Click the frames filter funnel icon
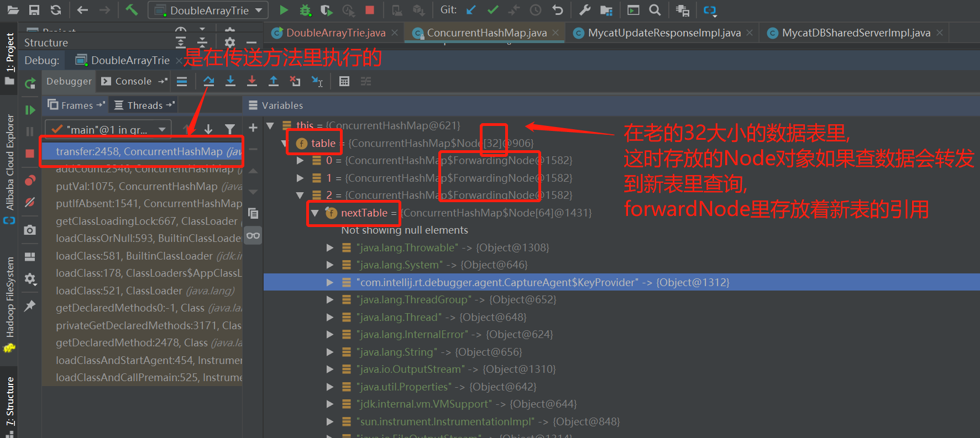Screen dimensions: 980x438 [x=230, y=129]
